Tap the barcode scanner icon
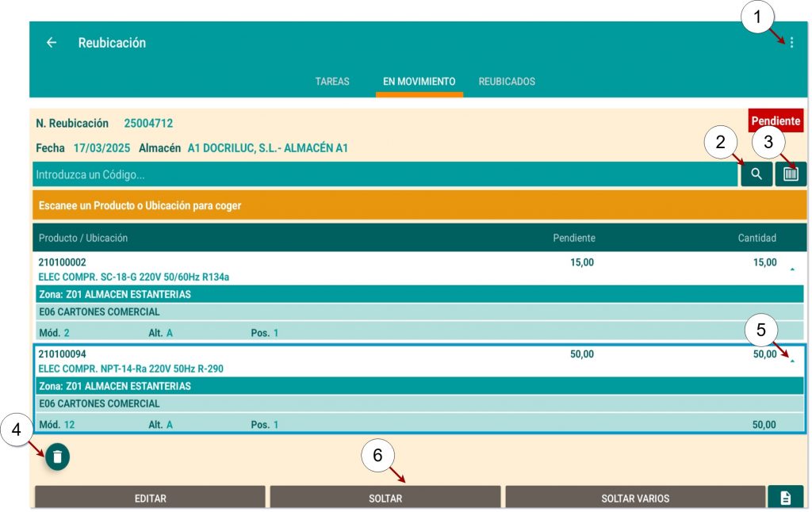The width and height of the screenshot is (812, 512). pyautogui.click(x=791, y=174)
